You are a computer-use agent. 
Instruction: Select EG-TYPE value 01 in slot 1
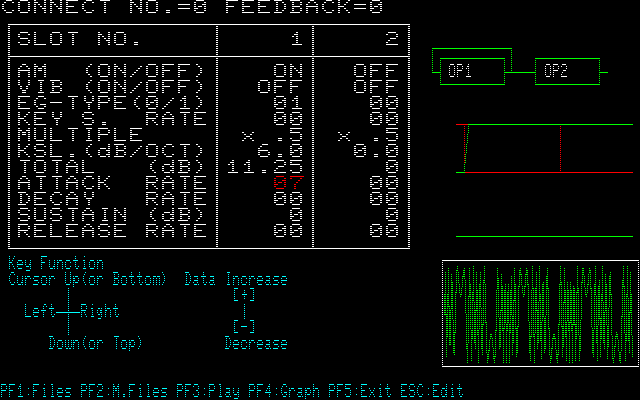point(288,103)
